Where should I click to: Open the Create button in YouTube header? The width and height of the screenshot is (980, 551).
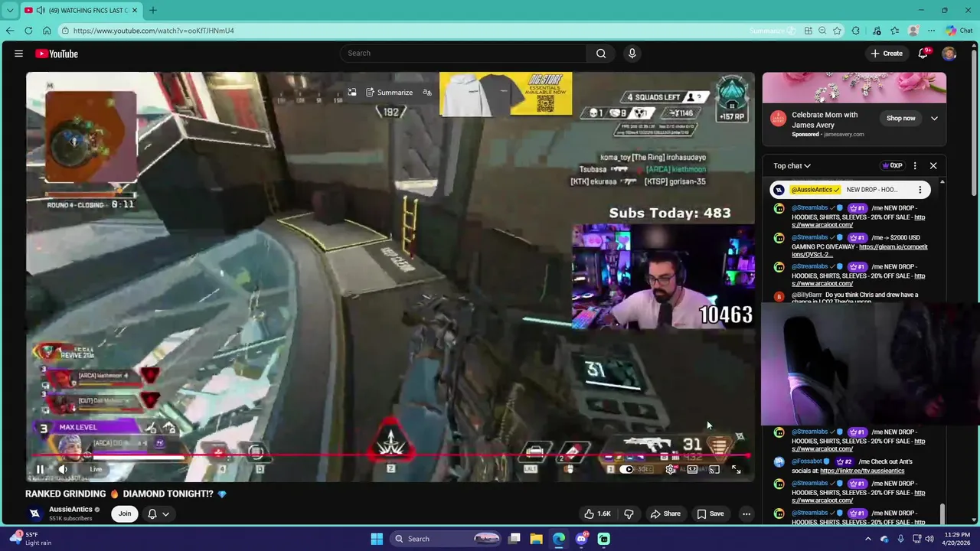pos(887,54)
